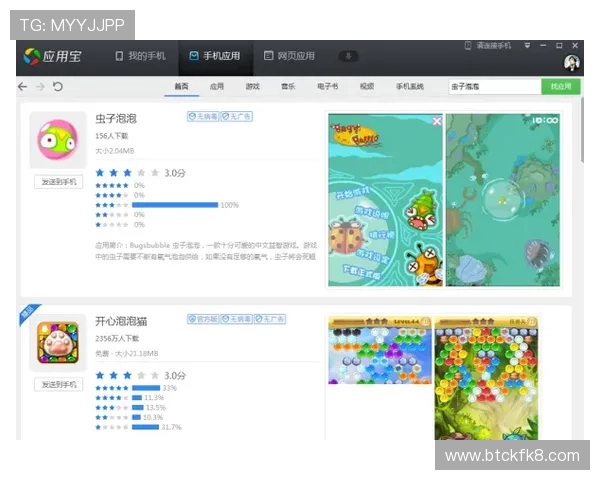
Task: Click 发送到手机 under 开心泡泡猫
Action: [59, 384]
